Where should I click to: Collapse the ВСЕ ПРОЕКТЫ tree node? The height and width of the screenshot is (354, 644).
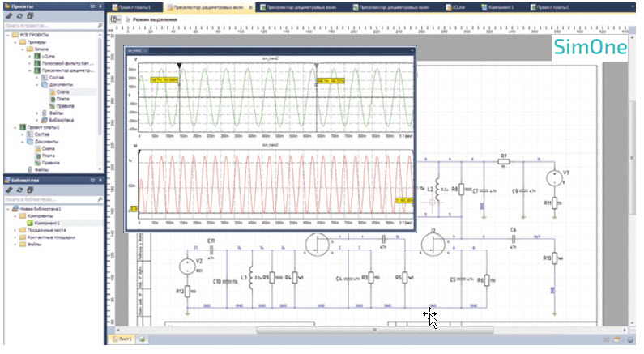pyautogui.click(x=7, y=36)
